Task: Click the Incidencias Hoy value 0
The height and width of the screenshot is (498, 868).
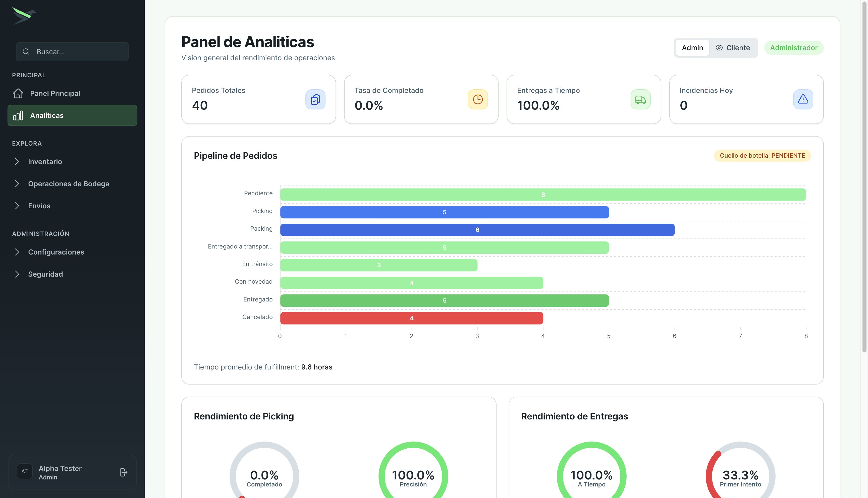Action: (x=683, y=105)
